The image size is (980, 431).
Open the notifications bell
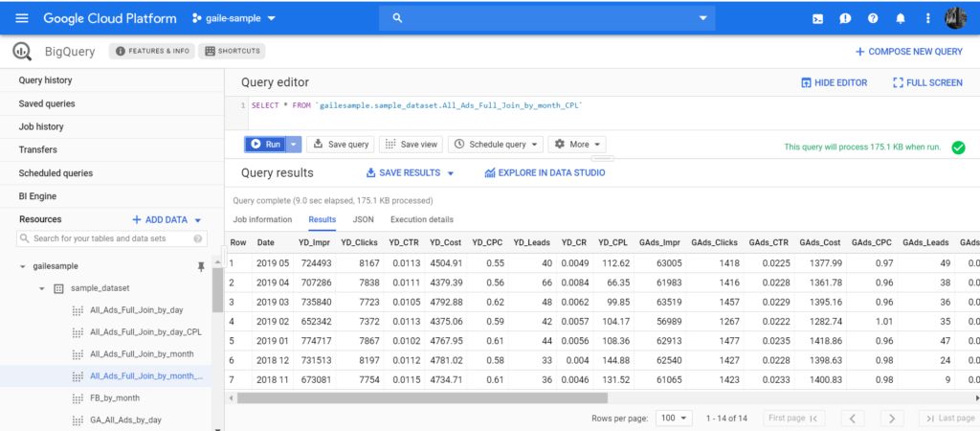pyautogui.click(x=900, y=18)
